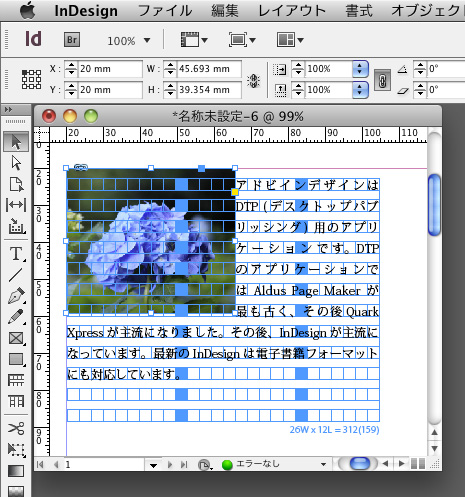
Task: Click the shear angle stepper
Action: [420, 90]
